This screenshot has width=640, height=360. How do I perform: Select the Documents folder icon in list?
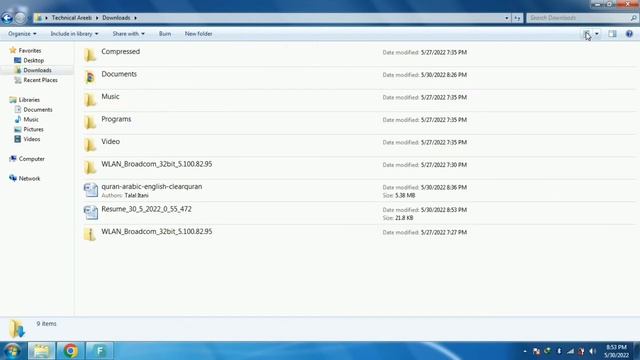pos(90,77)
